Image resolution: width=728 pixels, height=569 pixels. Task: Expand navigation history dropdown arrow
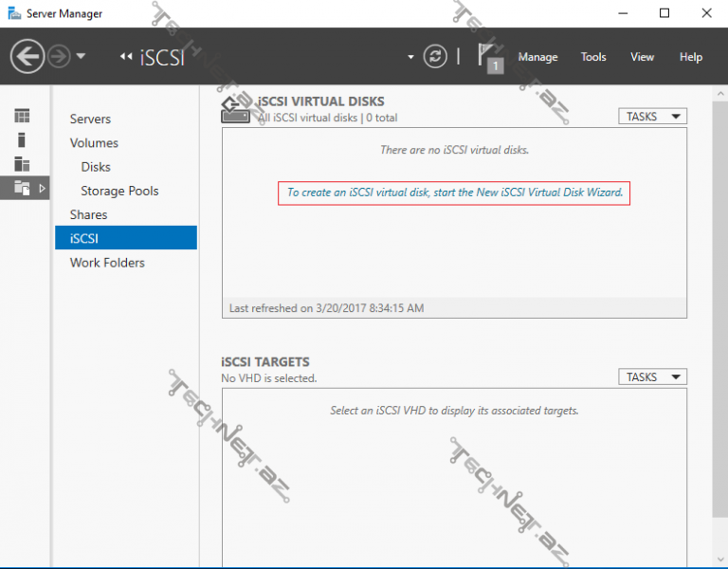tap(81, 57)
